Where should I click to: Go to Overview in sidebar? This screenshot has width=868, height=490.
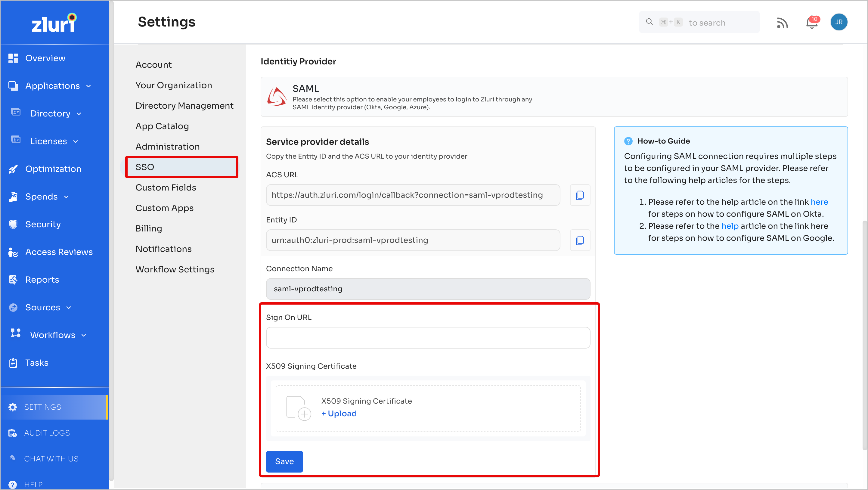coord(45,58)
